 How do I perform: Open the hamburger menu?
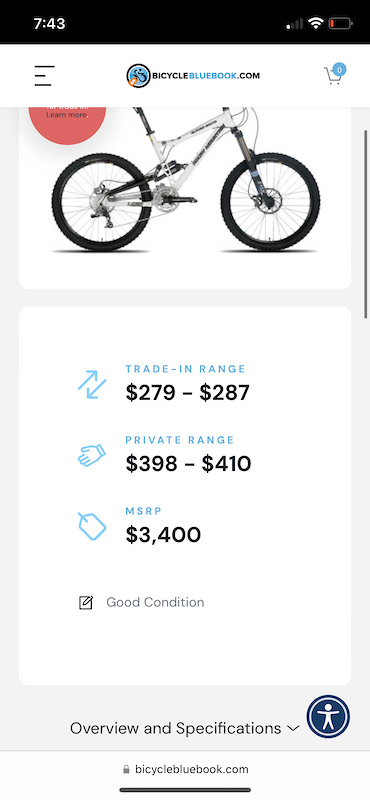[x=44, y=76]
